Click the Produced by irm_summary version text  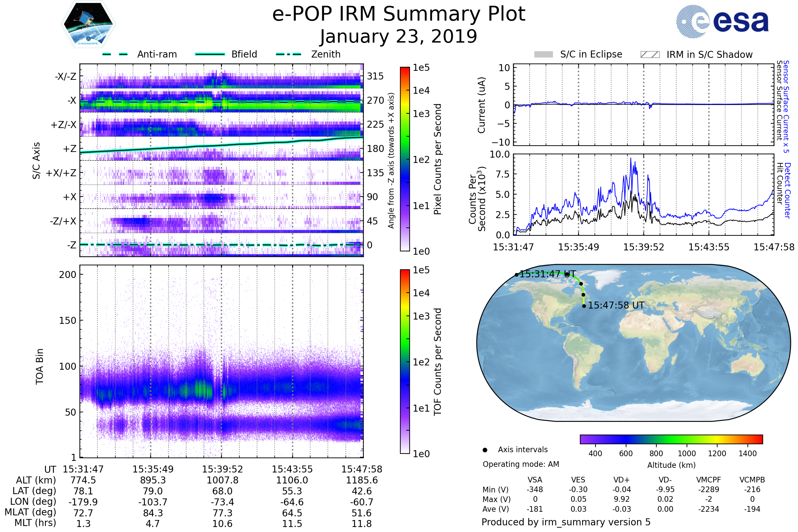[566, 522]
